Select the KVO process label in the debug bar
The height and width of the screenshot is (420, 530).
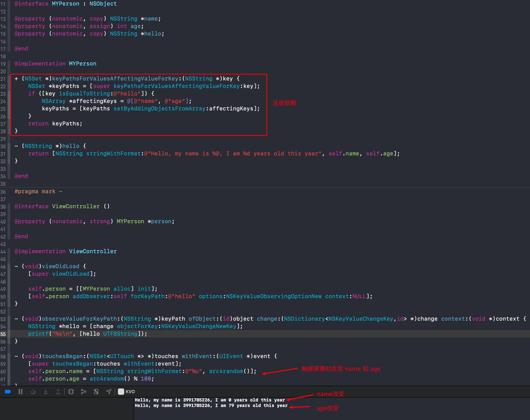130,391
